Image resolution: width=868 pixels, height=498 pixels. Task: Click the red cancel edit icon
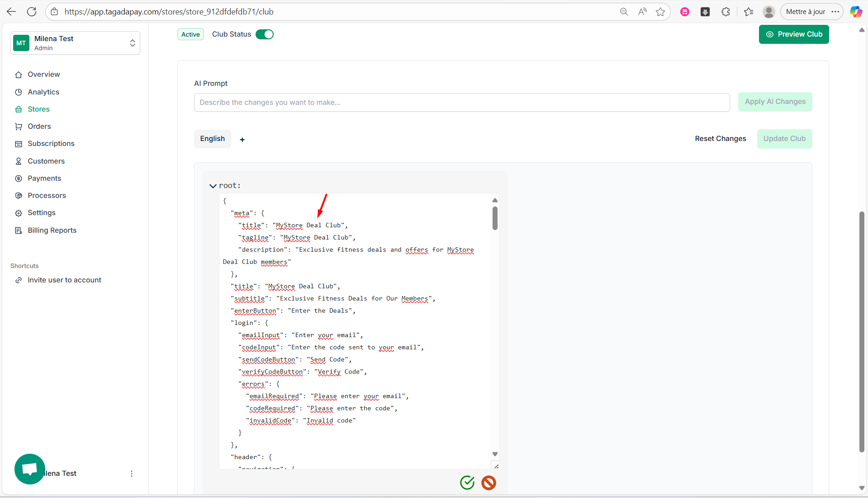489,483
